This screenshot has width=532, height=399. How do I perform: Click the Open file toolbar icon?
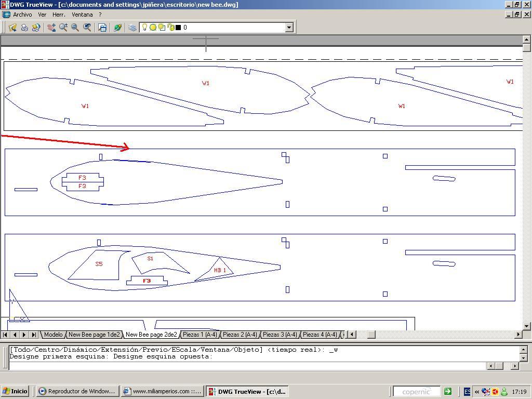(12, 28)
